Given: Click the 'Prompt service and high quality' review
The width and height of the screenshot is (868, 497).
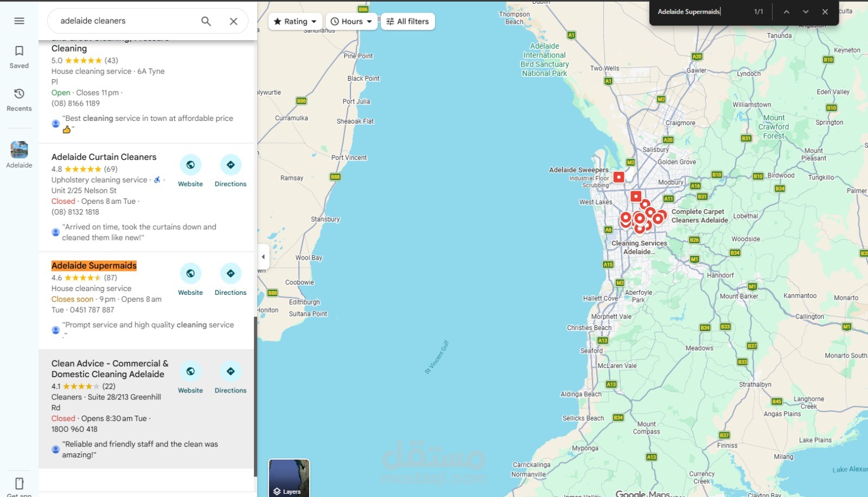Looking at the screenshot, I should [x=148, y=330].
